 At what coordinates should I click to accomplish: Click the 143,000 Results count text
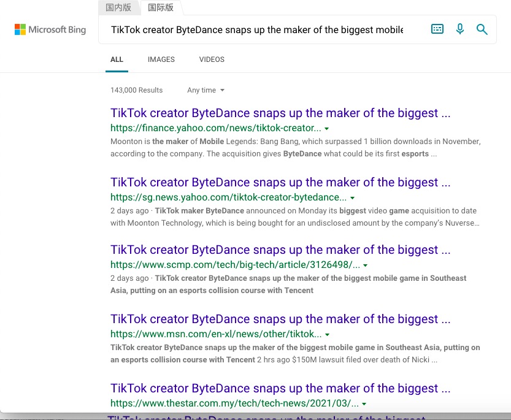[137, 90]
